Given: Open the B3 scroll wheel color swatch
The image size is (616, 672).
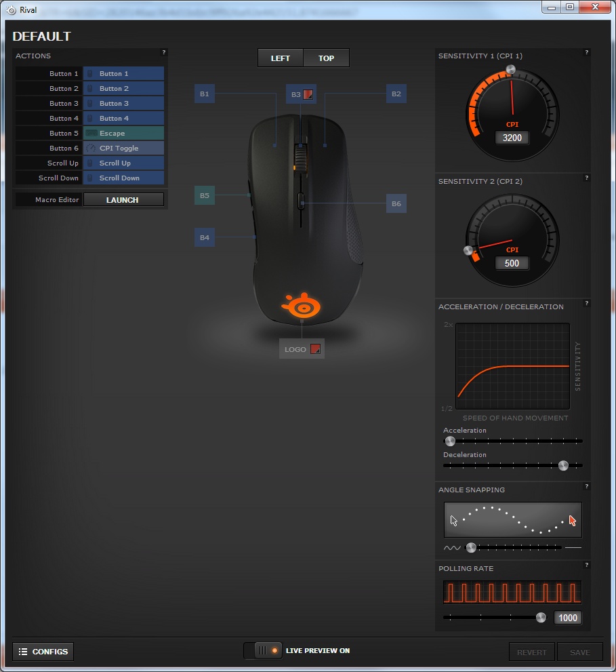Looking at the screenshot, I should pos(308,94).
